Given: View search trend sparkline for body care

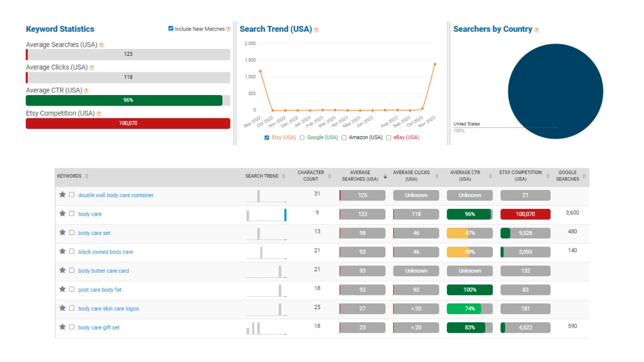Looking at the screenshot, I should pyautogui.click(x=266, y=215).
